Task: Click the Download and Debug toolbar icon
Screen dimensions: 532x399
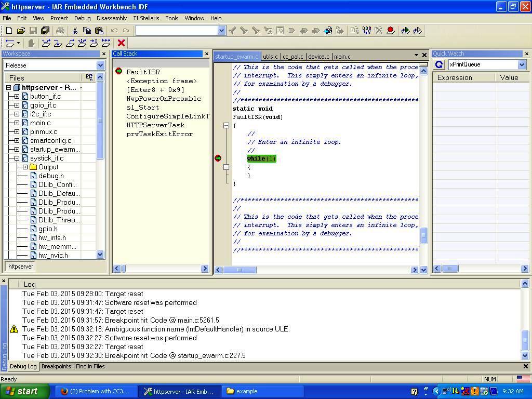Action: (405, 31)
